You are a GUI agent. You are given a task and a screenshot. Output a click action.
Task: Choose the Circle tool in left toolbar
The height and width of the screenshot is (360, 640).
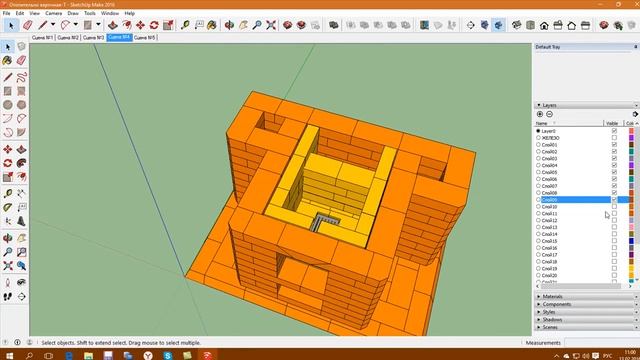tap(8, 105)
